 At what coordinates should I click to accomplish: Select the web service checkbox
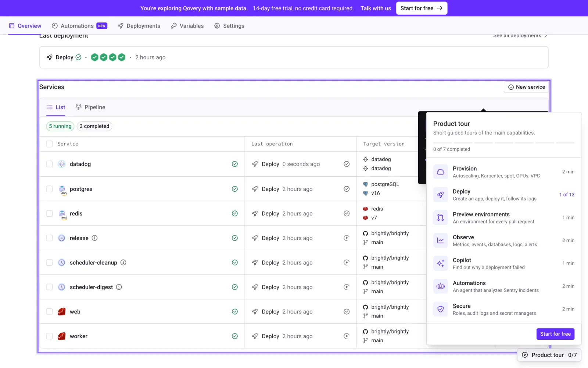coord(49,312)
